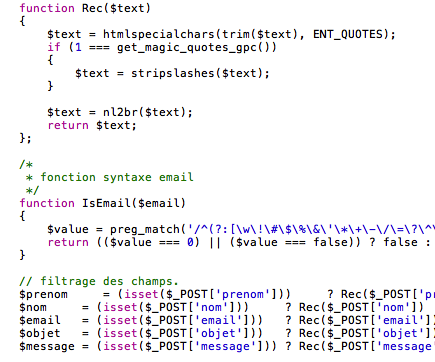Click the ($value === false) expression

pyautogui.click(x=295, y=242)
